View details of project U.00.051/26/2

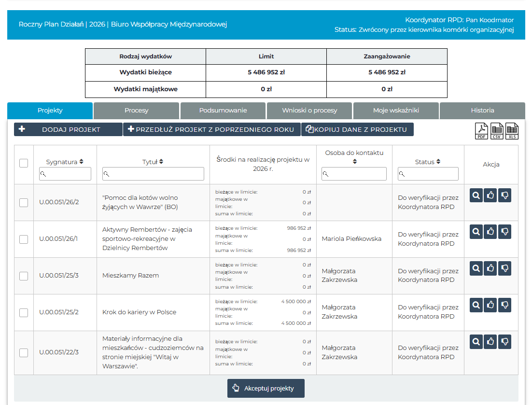pyautogui.click(x=476, y=196)
